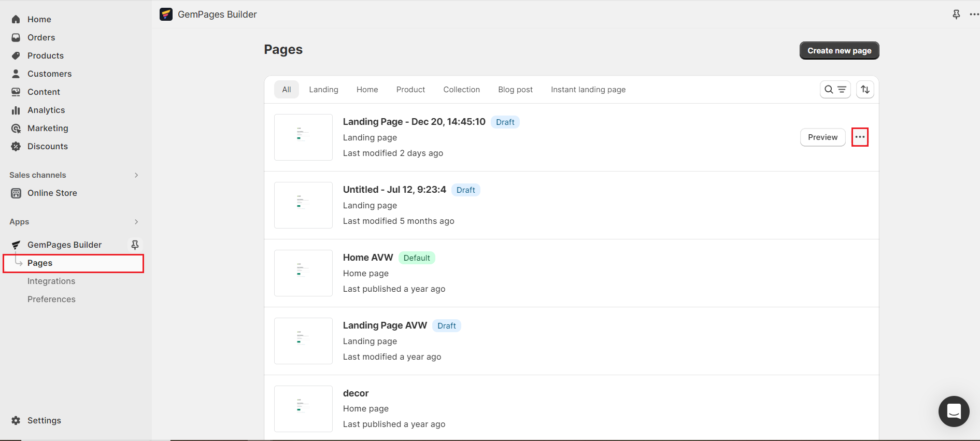Select the Instant landing page tab

[588, 90]
